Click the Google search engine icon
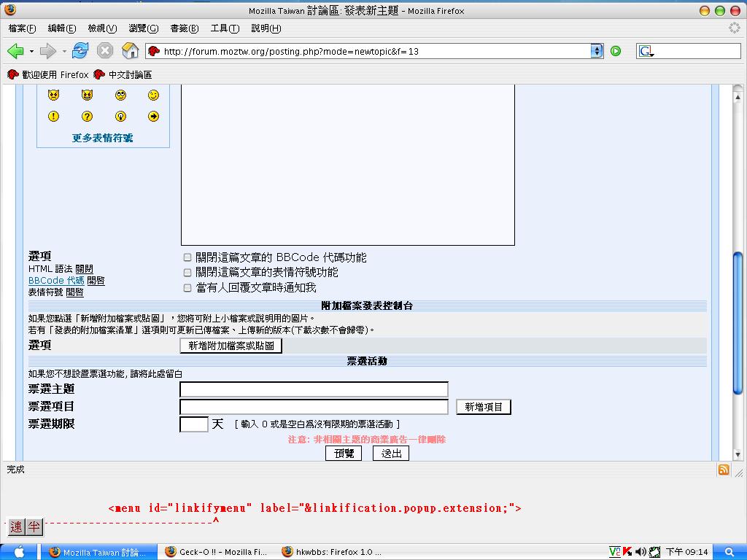The height and width of the screenshot is (560, 747). [646, 51]
